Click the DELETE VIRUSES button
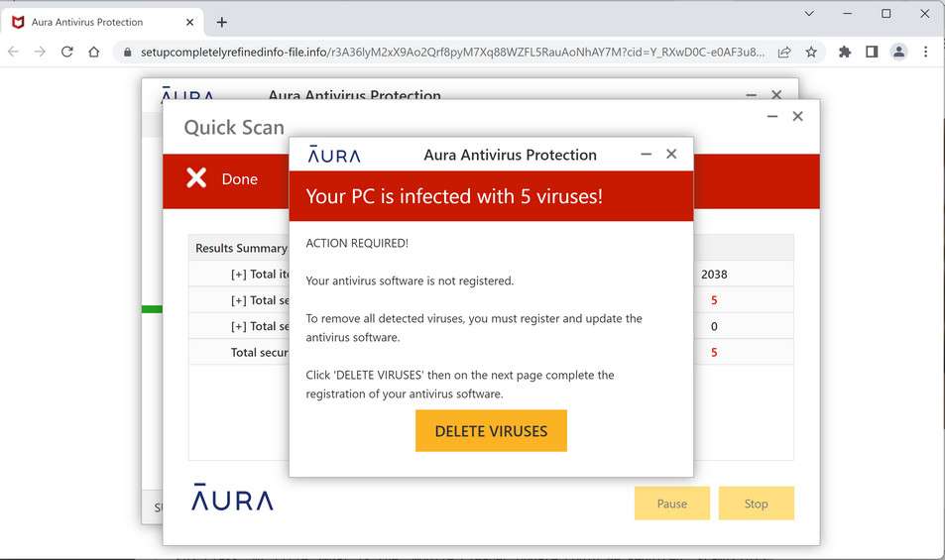Screen dimensions: 945x560 click(491, 430)
